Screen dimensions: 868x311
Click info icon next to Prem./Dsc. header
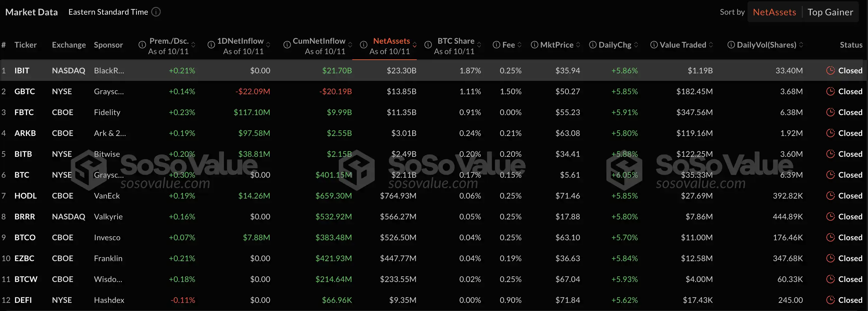pos(142,45)
